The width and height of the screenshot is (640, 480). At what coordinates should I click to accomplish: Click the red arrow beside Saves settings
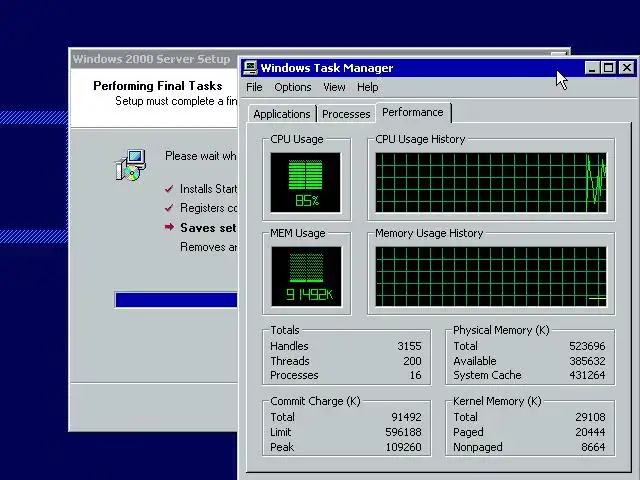point(169,227)
